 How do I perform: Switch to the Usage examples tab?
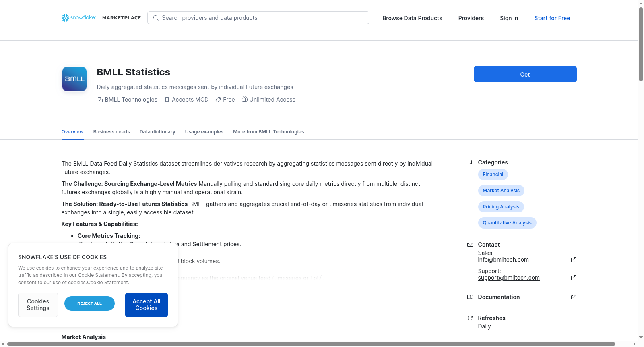coord(204,132)
